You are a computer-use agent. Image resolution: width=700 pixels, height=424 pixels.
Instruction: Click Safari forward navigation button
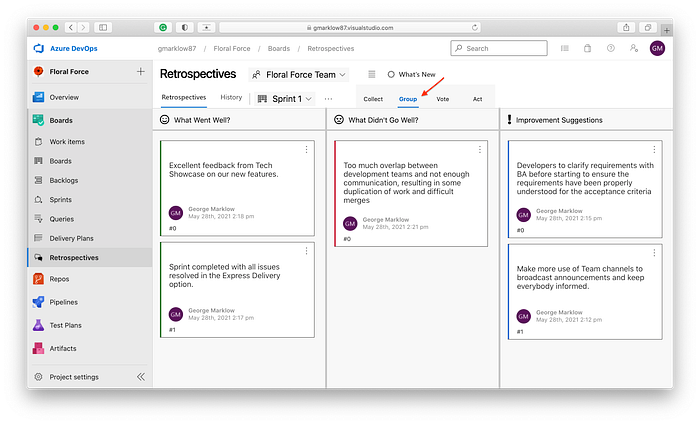(83, 28)
